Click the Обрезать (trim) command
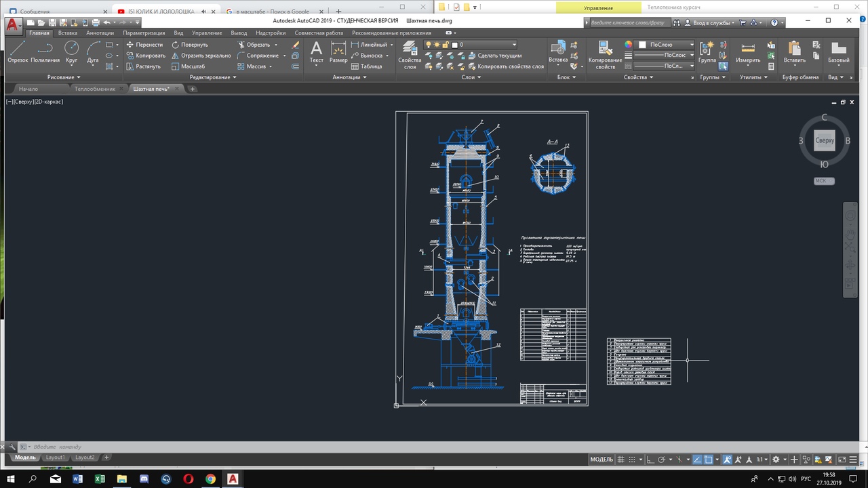Image resolution: width=868 pixels, height=488 pixels. (253, 45)
